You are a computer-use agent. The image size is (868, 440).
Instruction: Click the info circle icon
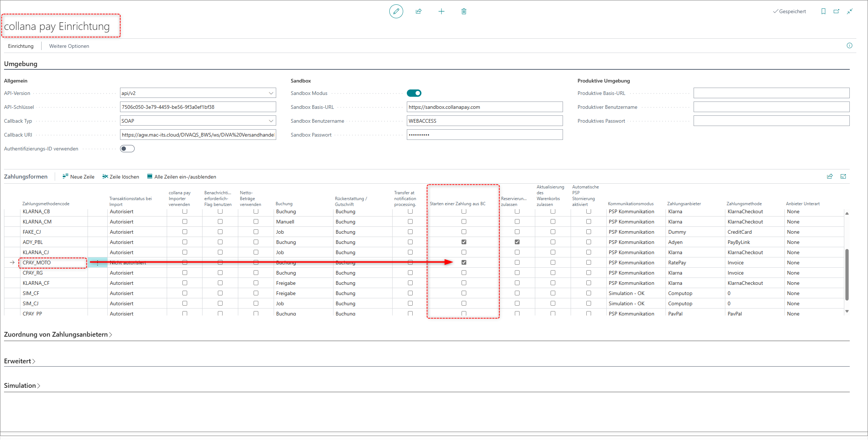pos(849,46)
